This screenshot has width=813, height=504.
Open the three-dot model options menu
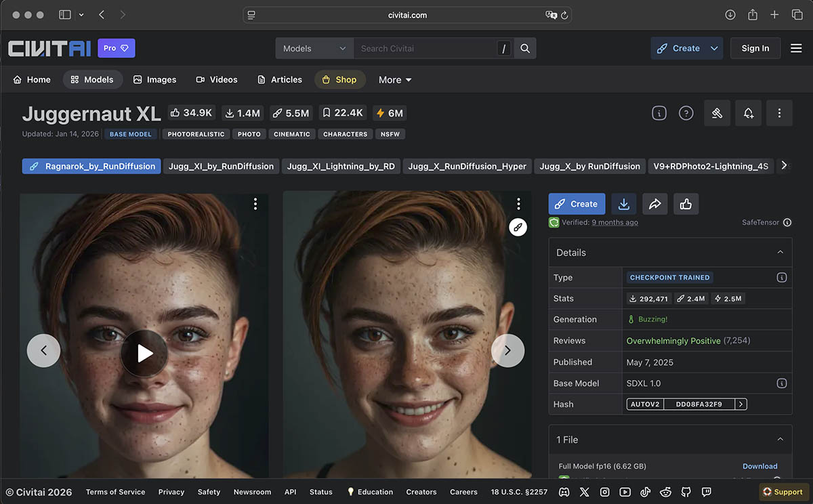pyautogui.click(x=779, y=113)
